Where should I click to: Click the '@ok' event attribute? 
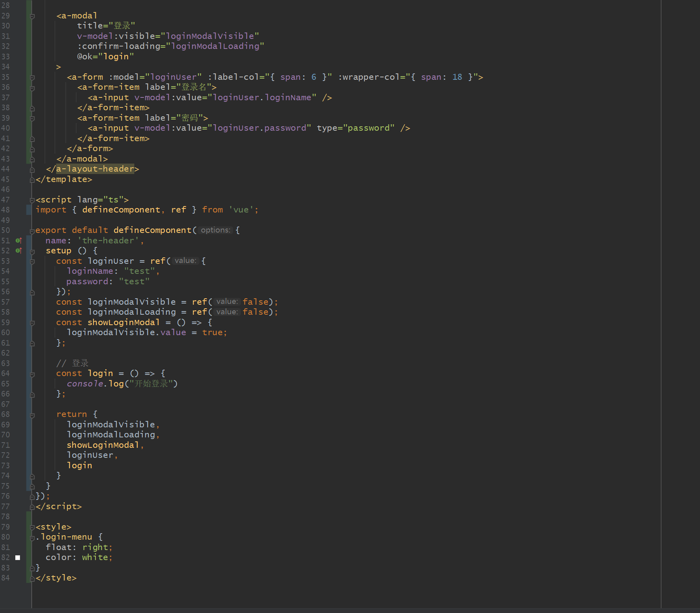coord(85,57)
